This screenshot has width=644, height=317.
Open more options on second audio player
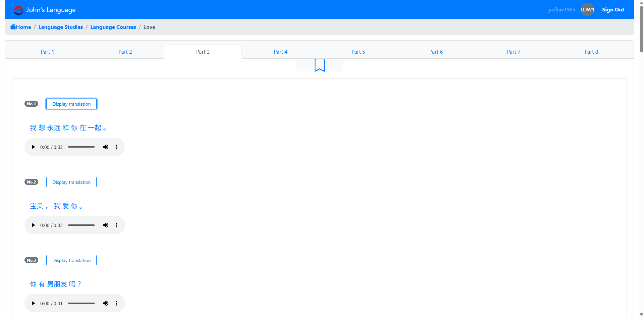coord(116,225)
